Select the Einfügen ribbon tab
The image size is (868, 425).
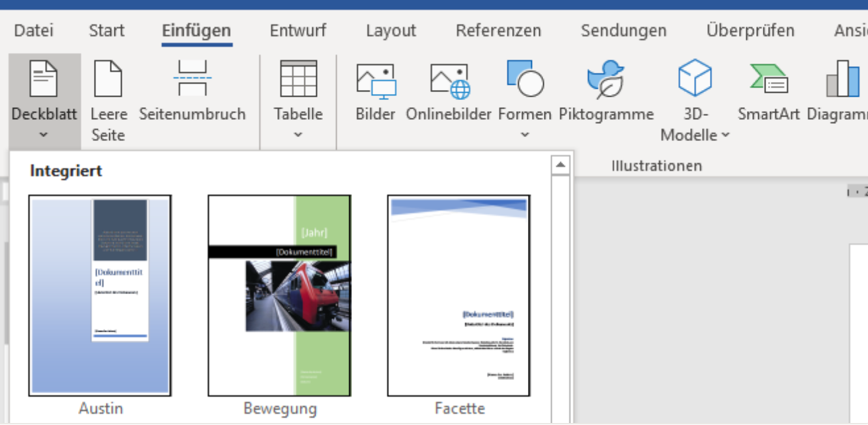196,30
